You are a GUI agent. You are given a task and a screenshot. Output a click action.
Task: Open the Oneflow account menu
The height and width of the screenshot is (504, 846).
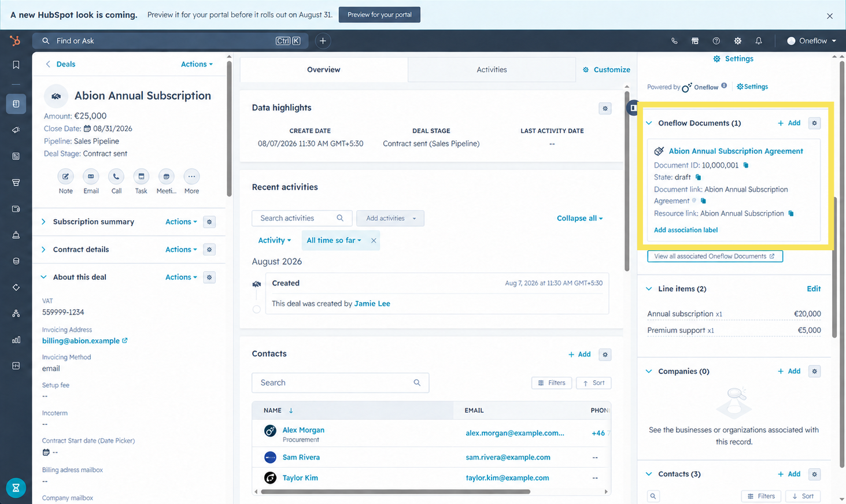click(812, 41)
